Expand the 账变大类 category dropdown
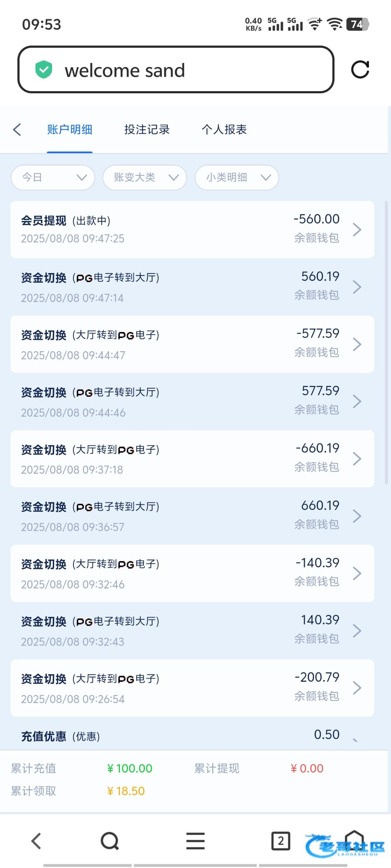The height and width of the screenshot is (868, 391). tap(145, 178)
